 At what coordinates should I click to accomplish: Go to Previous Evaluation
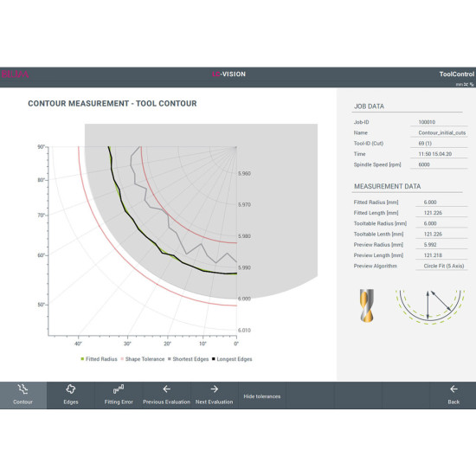[x=166, y=395]
